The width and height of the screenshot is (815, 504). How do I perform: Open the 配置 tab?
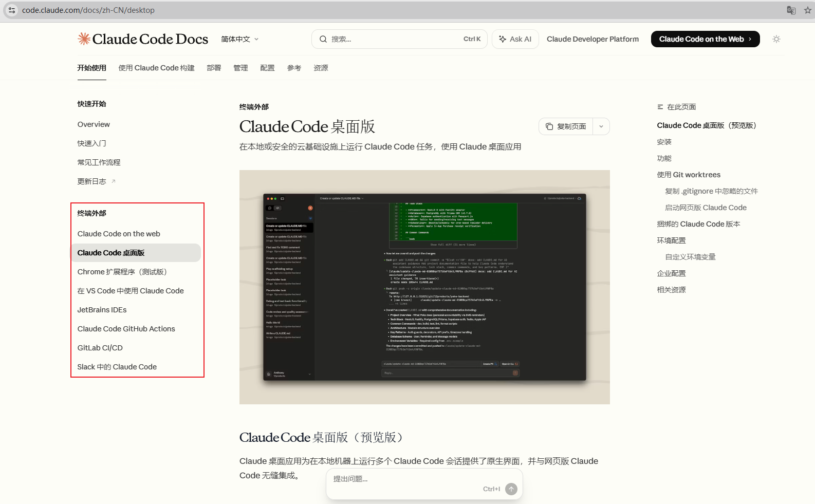[x=267, y=68]
